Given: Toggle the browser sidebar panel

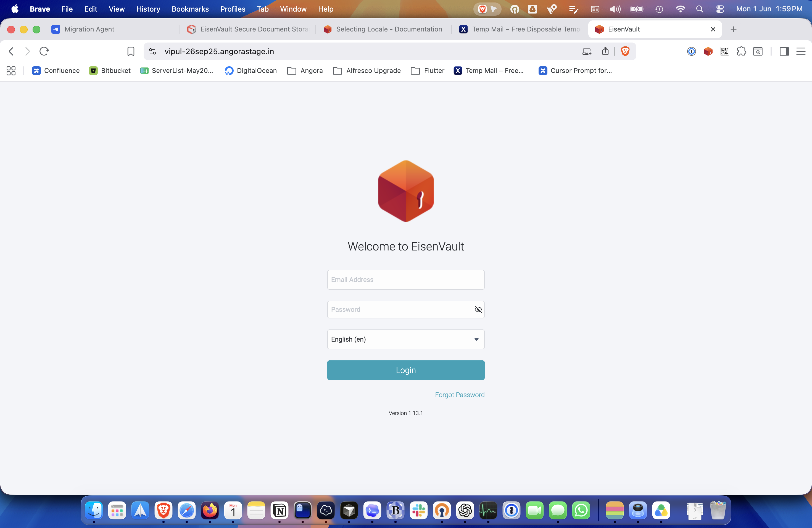Looking at the screenshot, I should (x=784, y=51).
